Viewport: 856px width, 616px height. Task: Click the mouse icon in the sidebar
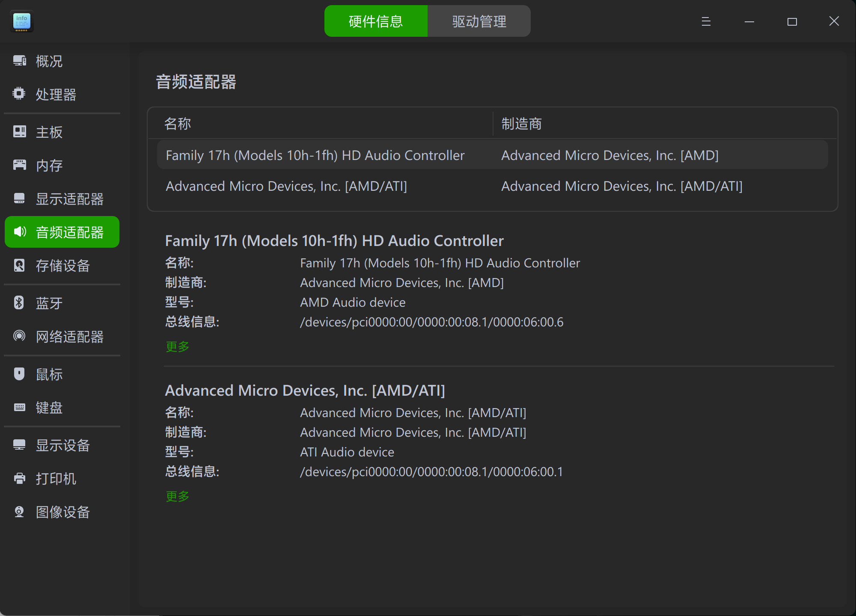pos(19,374)
